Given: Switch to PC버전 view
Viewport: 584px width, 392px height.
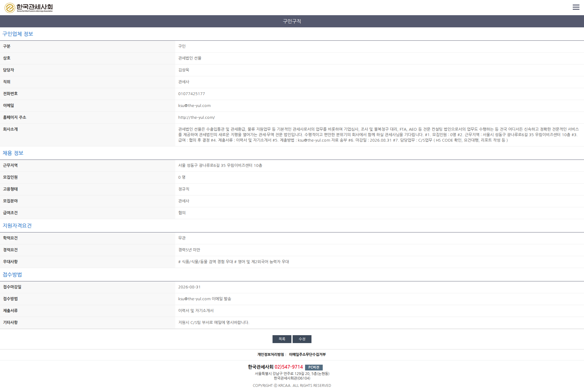Looking at the screenshot, I should coord(314,367).
